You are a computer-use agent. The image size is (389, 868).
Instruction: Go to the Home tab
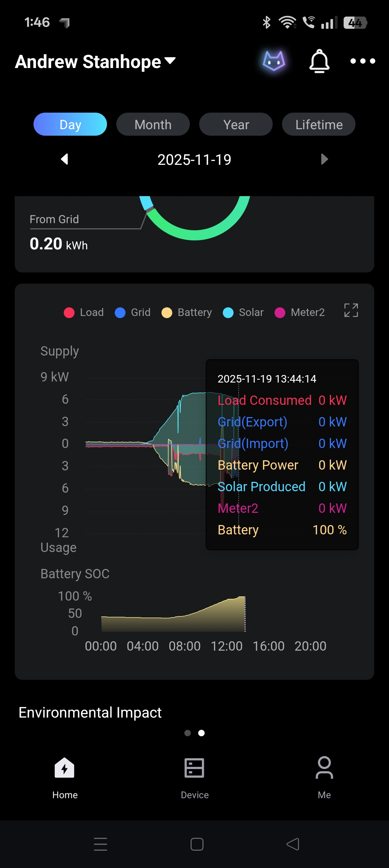tap(65, 778)
